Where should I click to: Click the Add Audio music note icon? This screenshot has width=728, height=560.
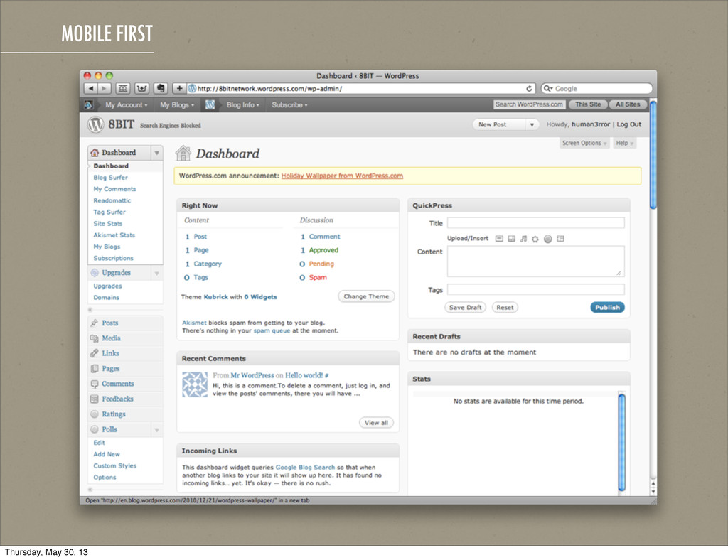(x=523, y=239)
